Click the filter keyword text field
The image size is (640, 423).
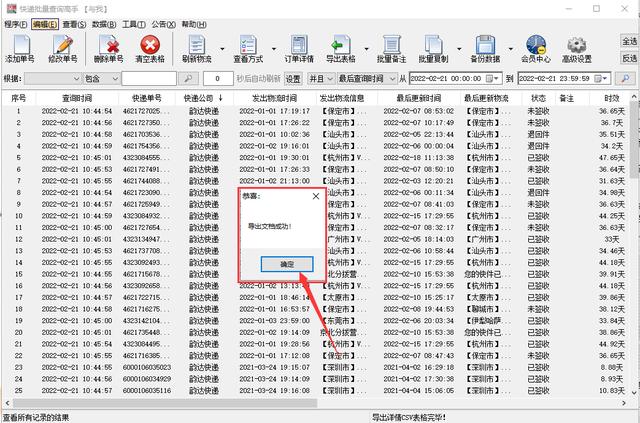pos(149,78)
